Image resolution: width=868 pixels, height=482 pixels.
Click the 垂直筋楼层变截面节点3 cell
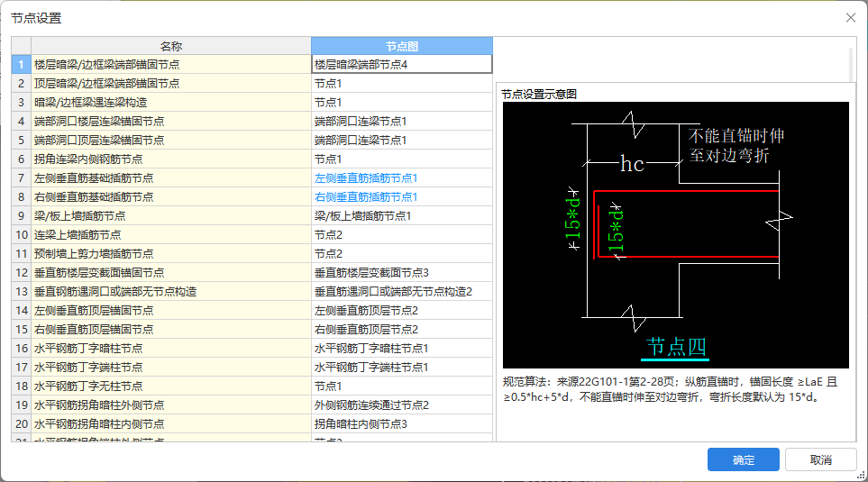402,273
